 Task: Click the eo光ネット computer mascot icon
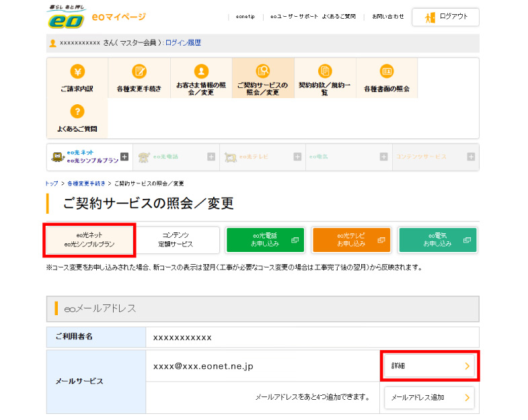(58, 157)
